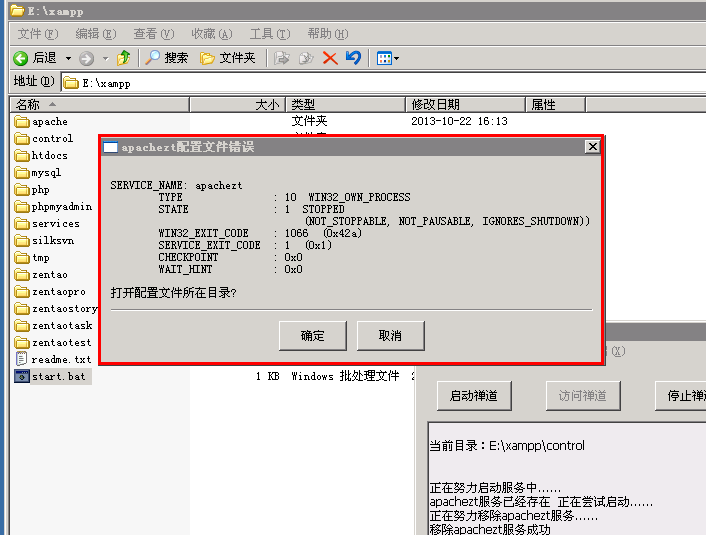Select the phpmyadmin folder icon
Viewport: 706px width, 535px height.
tap(22, 207)
